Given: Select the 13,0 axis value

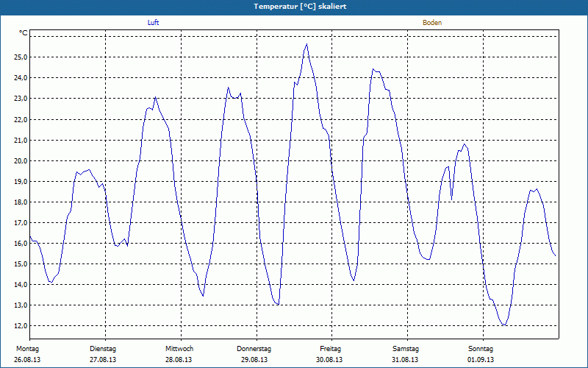Looking at the screenshot, I should point(21,305).
